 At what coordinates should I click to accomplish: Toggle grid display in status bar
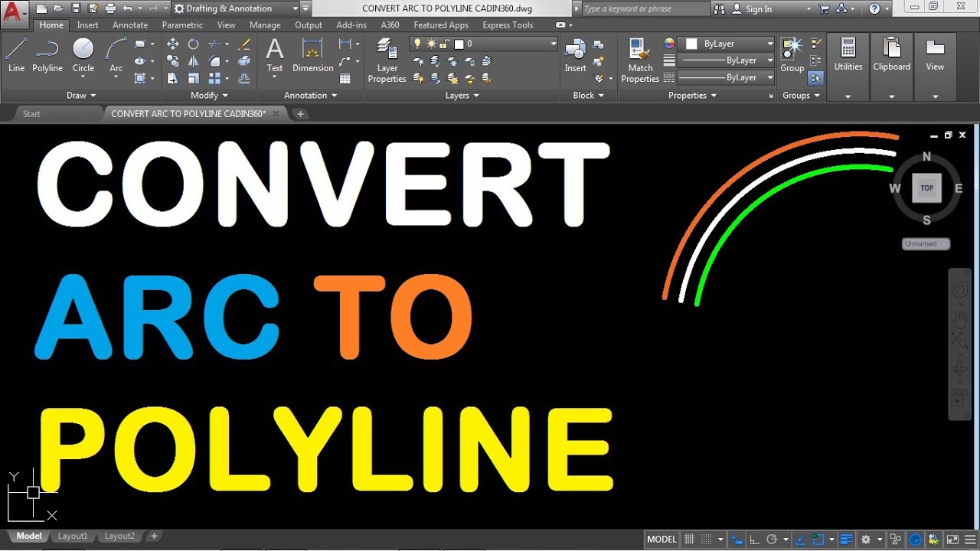click(x=689, y=539)
